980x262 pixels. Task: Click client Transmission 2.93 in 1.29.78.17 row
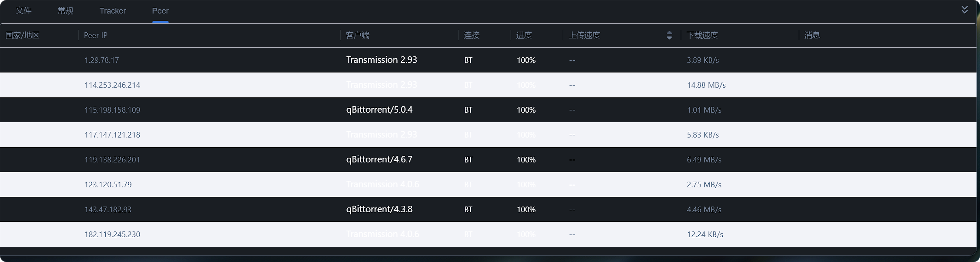tap(382, 60)
